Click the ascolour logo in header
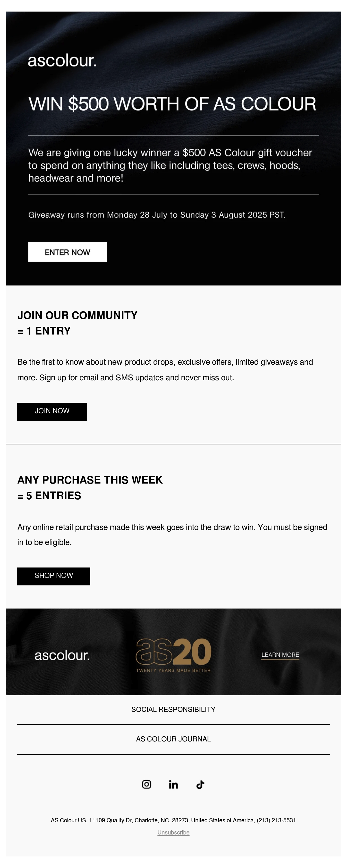 point(62,61)
